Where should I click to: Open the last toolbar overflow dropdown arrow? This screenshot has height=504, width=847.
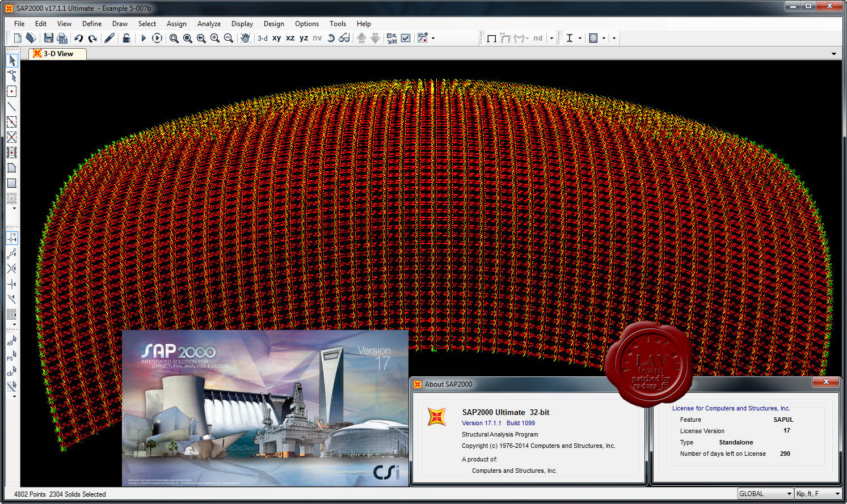[614, 39]
